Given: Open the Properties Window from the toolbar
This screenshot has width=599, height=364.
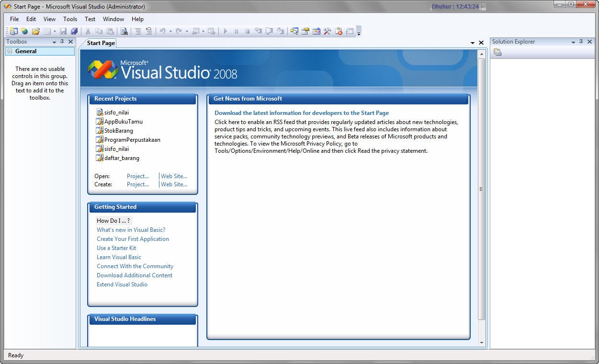Looking at the screenshot, I should [305, 31].
